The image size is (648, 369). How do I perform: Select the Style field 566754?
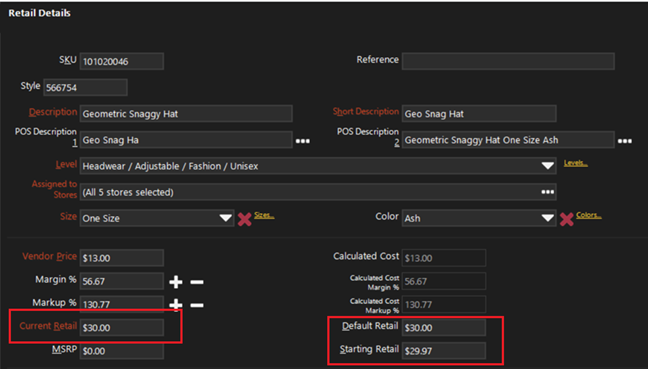pos(85,87)
